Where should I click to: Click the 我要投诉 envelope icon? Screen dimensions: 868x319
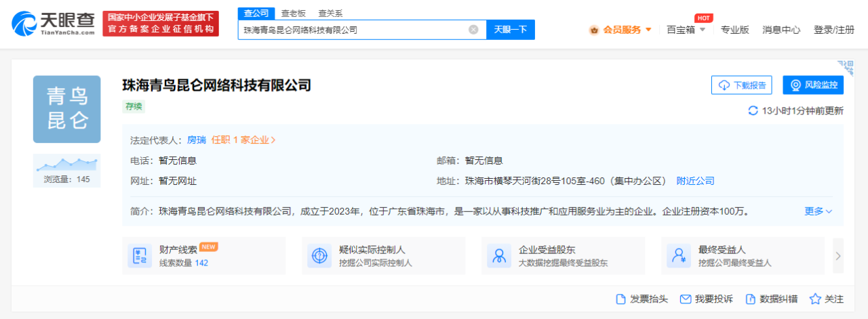686,299
